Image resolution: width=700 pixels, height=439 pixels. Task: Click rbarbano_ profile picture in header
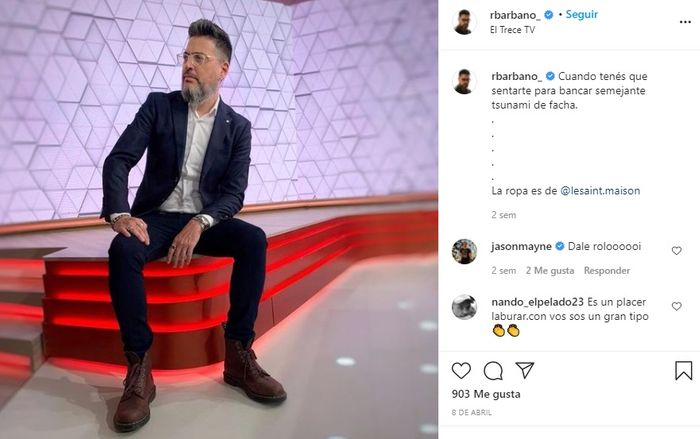[464, 22]
